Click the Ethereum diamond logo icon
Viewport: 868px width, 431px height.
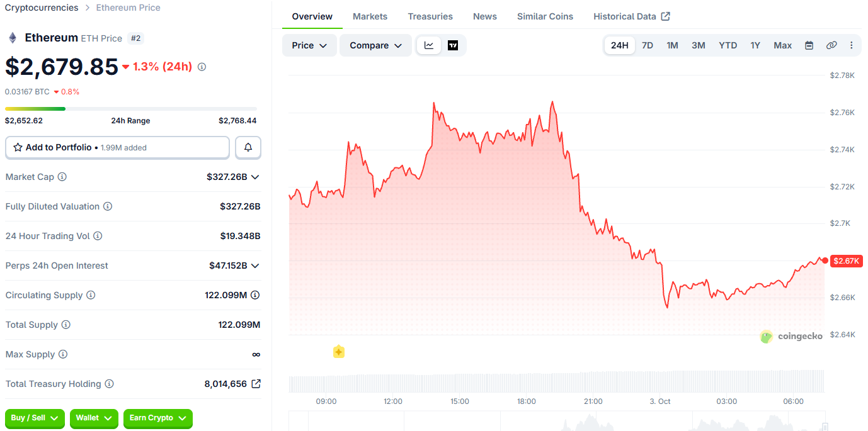pyautogui.click(x=13, y=38)
